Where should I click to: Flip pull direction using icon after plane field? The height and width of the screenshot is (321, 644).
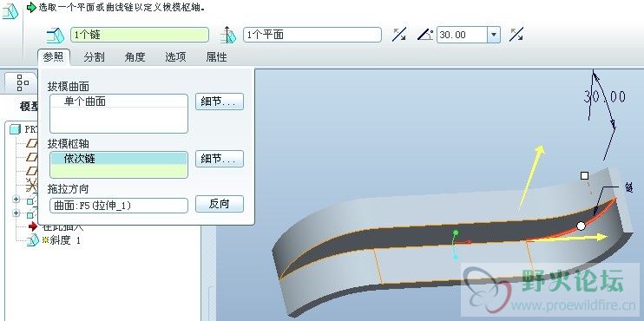tap(398, 35)
